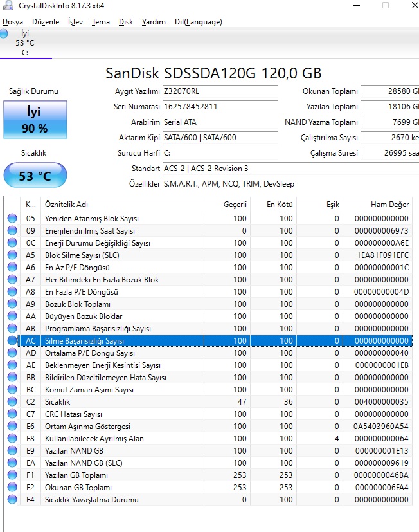Click the Serial ATA interface field
The height and width of the screenshot is (532, 419).
point(220,122)
